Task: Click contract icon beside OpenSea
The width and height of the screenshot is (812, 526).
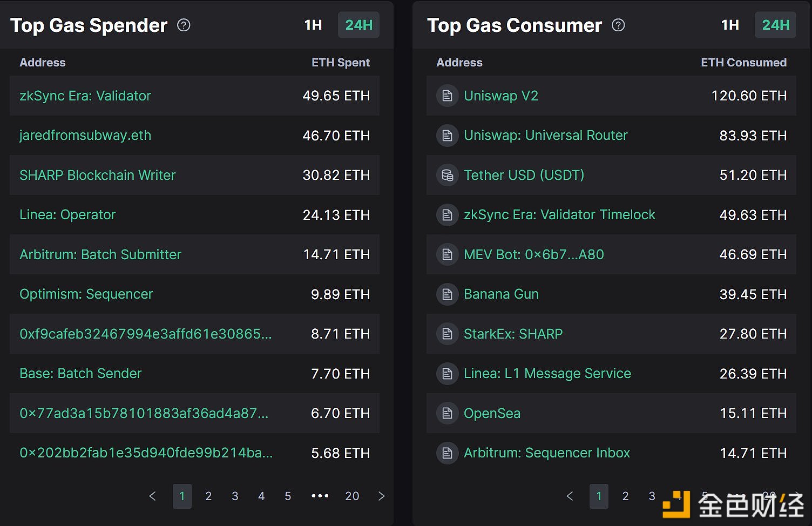Action: click(447, 413)
